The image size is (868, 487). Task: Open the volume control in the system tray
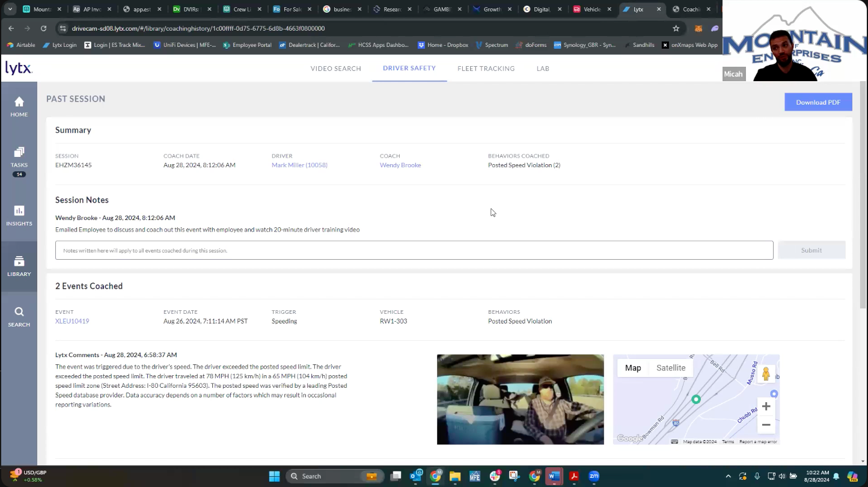tap(782, 476)
